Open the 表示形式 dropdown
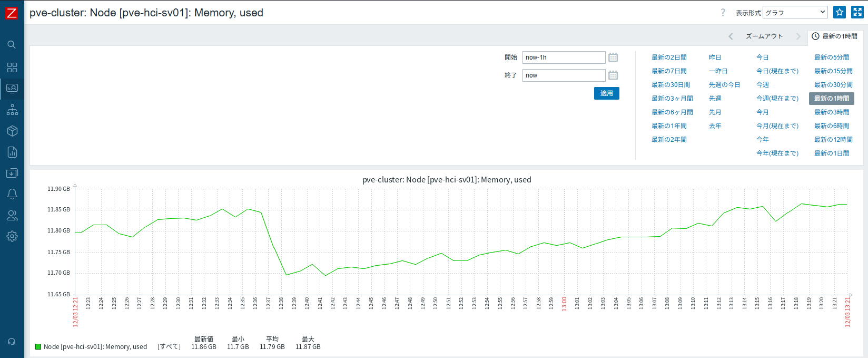Viewport: 868px width, 358px height. click(x=795, y=12)
